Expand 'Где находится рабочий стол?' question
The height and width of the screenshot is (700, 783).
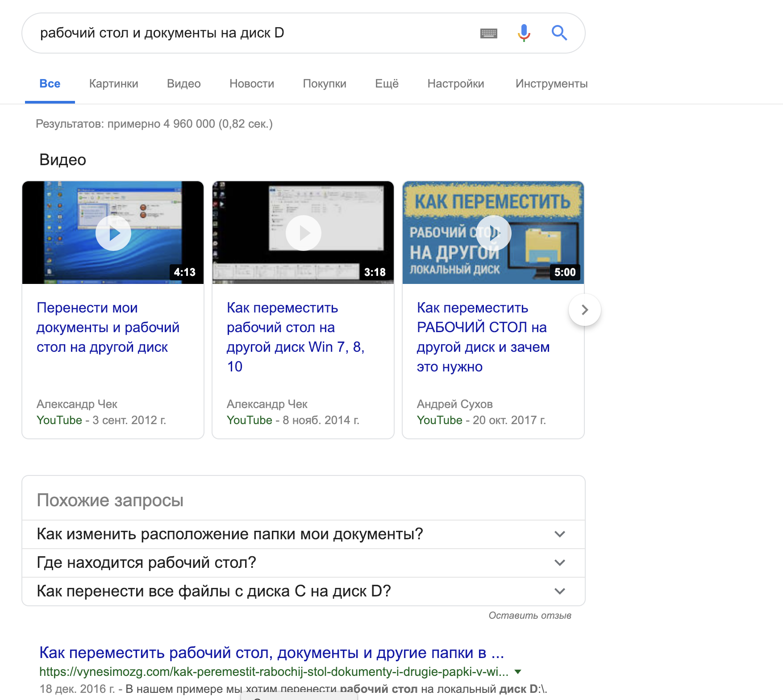click(x=304, y=563)
